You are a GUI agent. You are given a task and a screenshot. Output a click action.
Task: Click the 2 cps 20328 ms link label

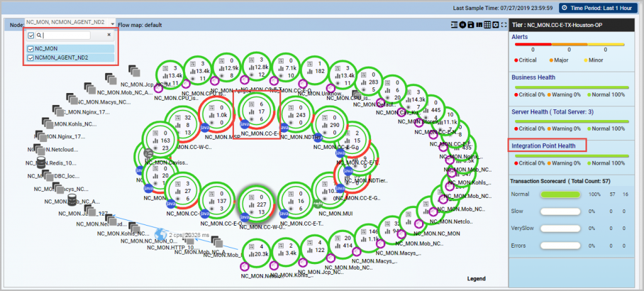point(189,235)
